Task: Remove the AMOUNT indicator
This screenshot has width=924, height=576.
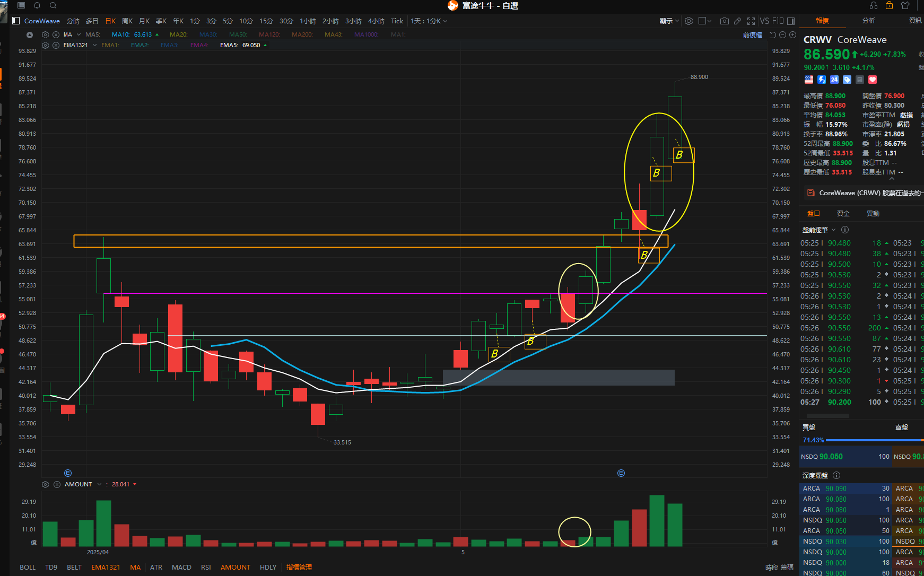Action: pyautogui.click(x=57, y=485)
